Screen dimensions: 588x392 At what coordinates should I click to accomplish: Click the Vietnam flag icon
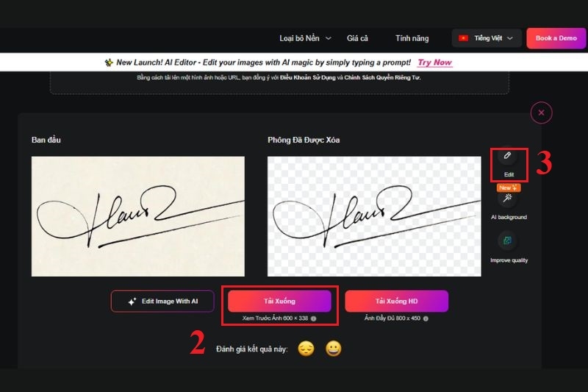tap(464, 38)
